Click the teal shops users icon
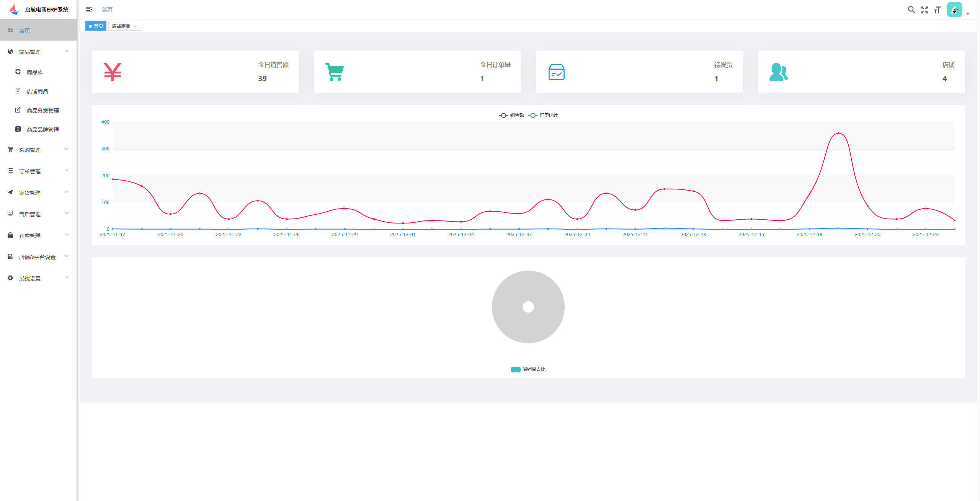Viewport: 980px width, 501px height. point(778,72)
